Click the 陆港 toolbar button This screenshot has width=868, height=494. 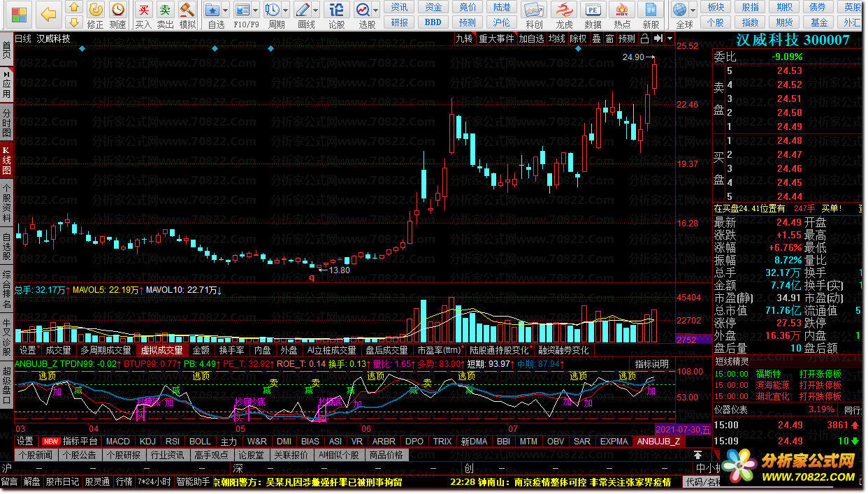(502, 7)
